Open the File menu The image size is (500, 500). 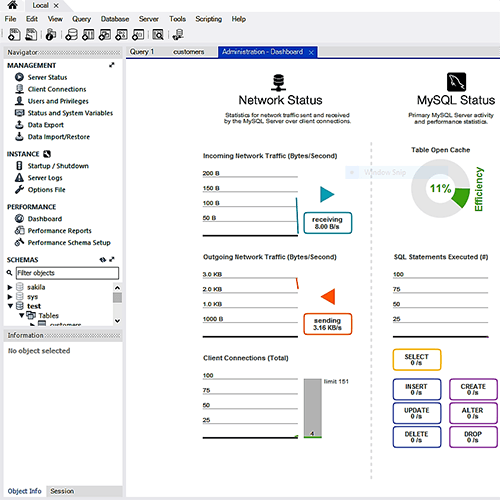coord(10,19)
